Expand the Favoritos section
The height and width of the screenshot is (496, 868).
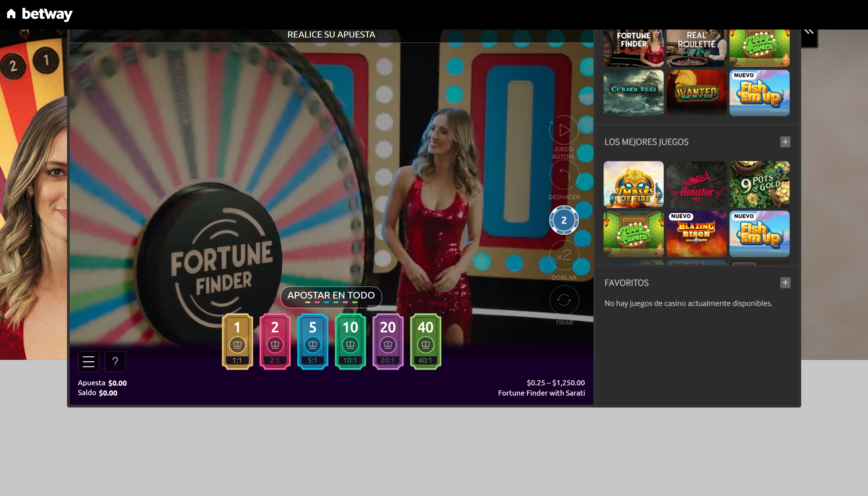pyautogui.click(x=785, y=283)
